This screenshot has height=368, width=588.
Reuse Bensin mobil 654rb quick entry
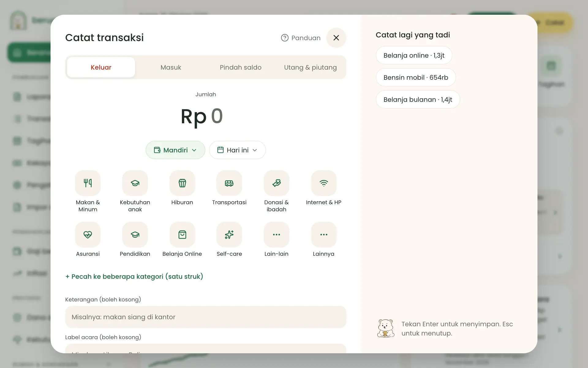pos(416,77)
